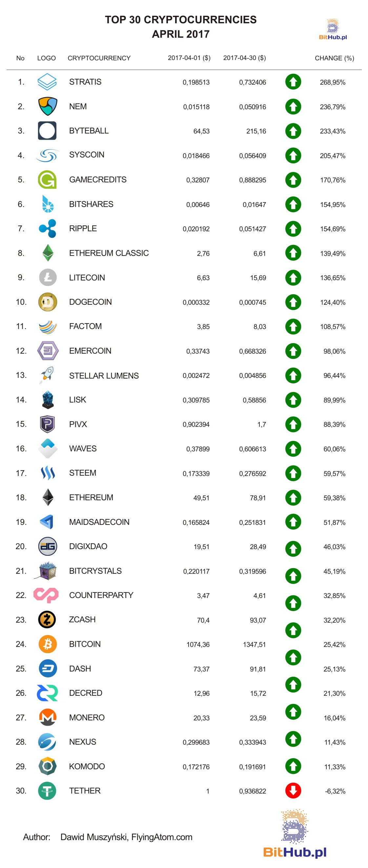
Task: Select the pink Counterparty logo
Action: click(46, 595)
